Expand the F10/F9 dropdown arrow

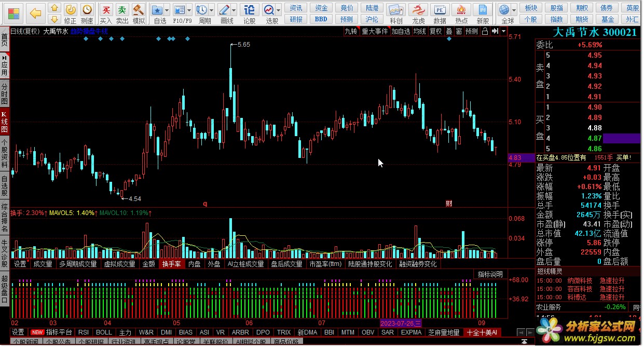tap(189, 10)
